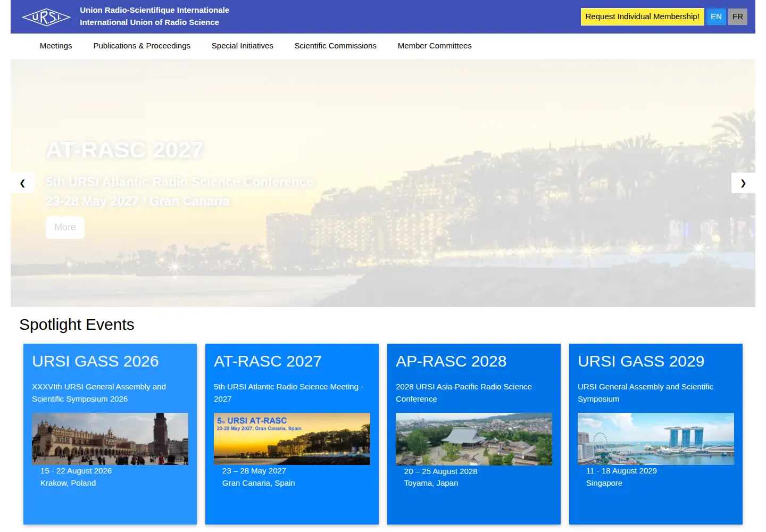Open the AP-RASC 2028 card title
Screen dimensions: 766x532
451,361
